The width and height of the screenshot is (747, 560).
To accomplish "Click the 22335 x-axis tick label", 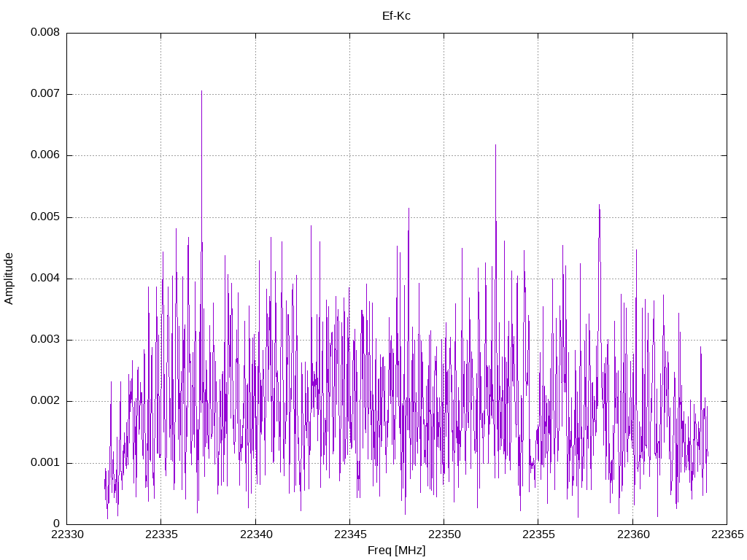I will [161, 534].
